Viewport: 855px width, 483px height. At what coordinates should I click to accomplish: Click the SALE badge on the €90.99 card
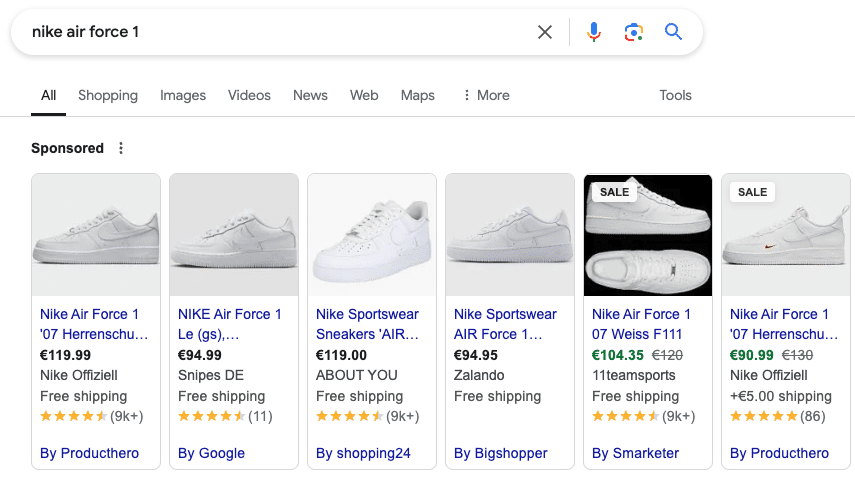(752, 192)
